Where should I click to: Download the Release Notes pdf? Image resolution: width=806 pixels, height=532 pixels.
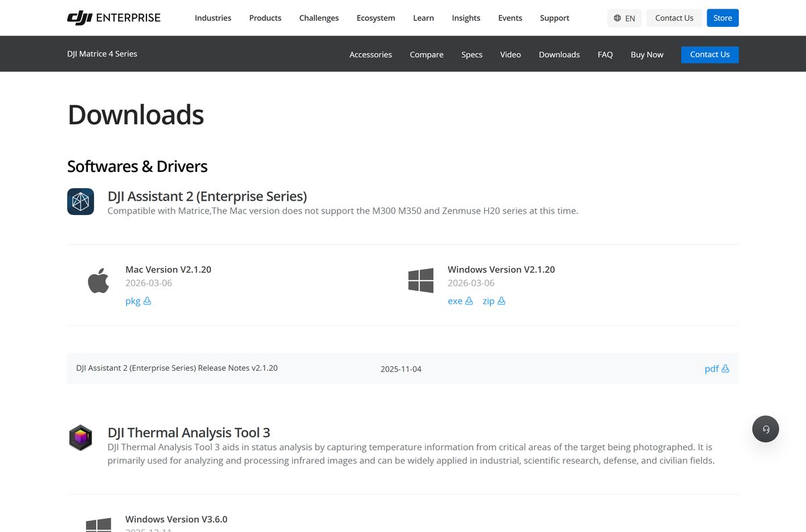[x=717, y=369]
